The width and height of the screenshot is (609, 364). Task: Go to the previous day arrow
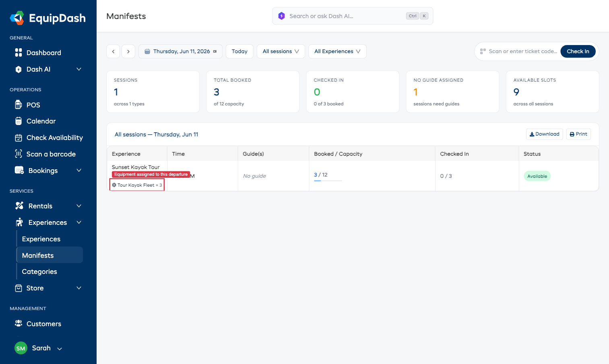pos(113,51)
